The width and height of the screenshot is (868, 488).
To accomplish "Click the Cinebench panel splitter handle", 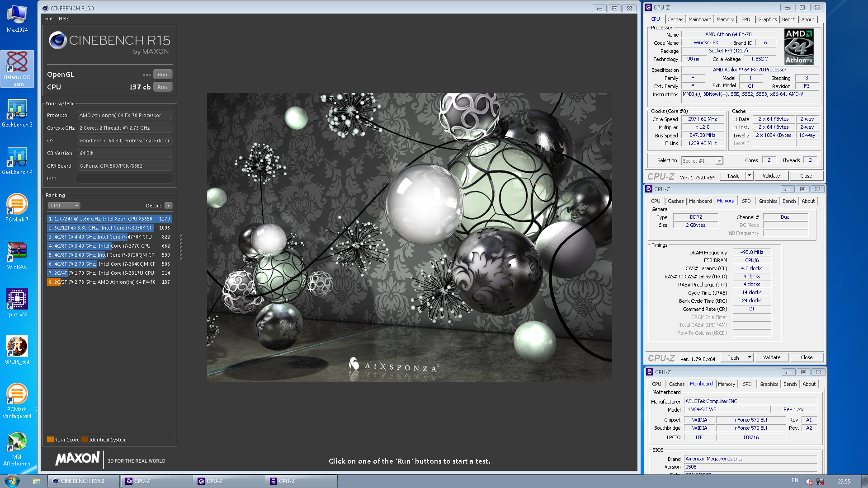I will [181, 246].
